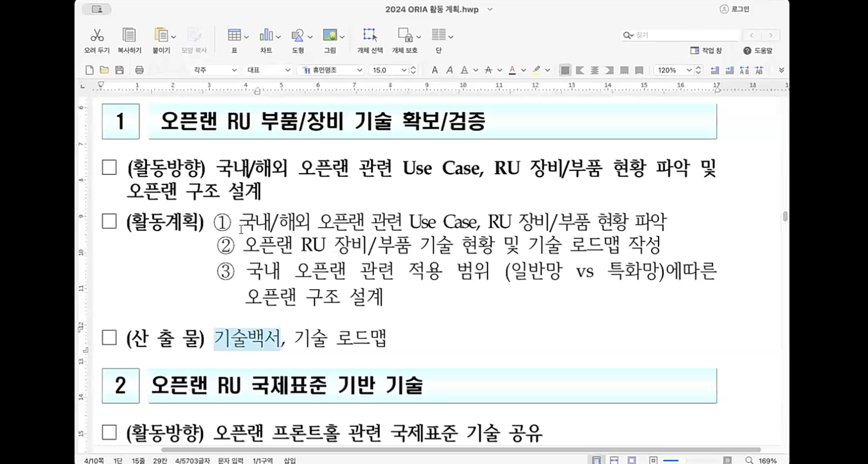Click the 169% zoom value
Image resolution: width=868 pixels, height=464 pixels.
click(x=768, y=461)
